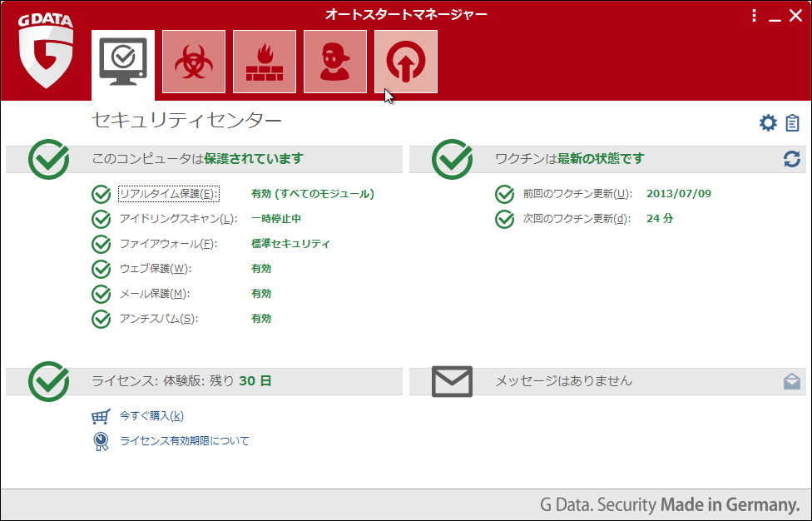
Task: Refresh vaccine with the circular arrows icon
Action: pos(792,159)
